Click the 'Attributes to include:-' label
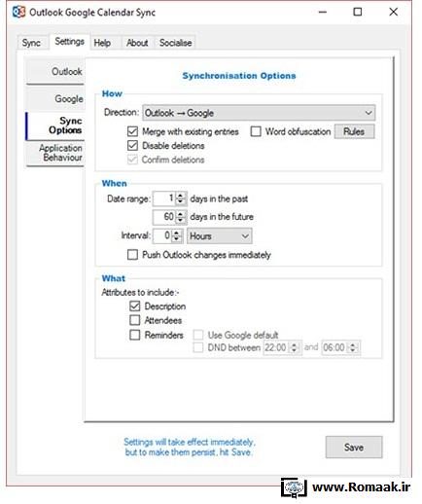The image size is (422, 504). coord(140,292)
